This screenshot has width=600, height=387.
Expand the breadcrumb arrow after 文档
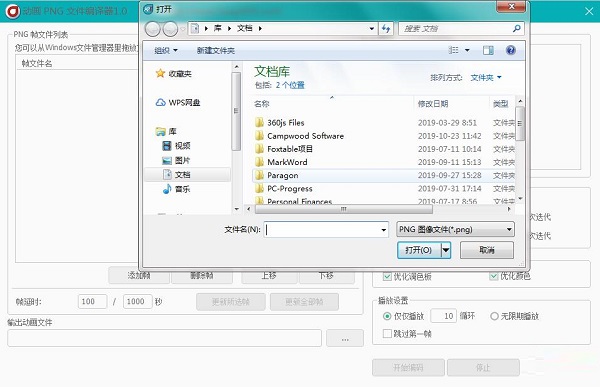[260, 28]
